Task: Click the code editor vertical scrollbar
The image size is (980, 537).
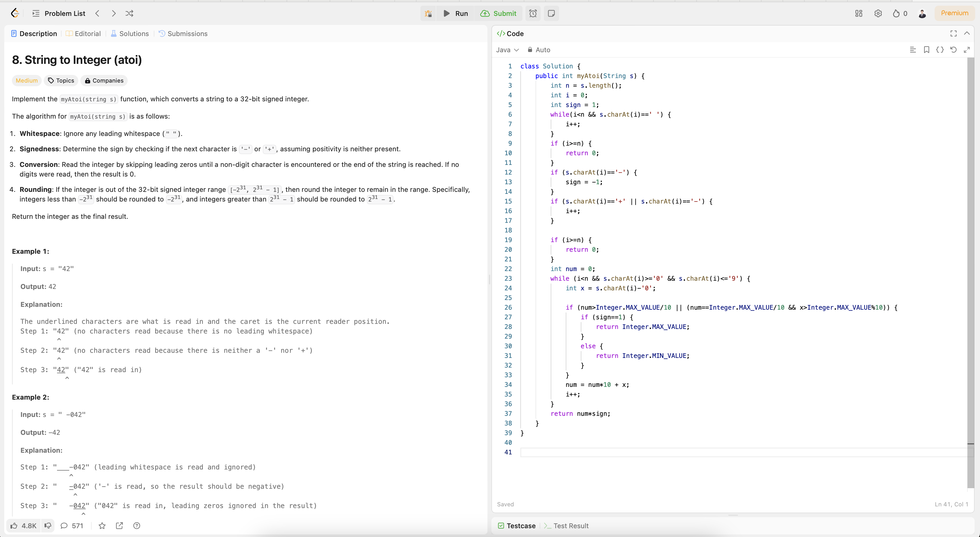Action: click(x=970, y=272)
